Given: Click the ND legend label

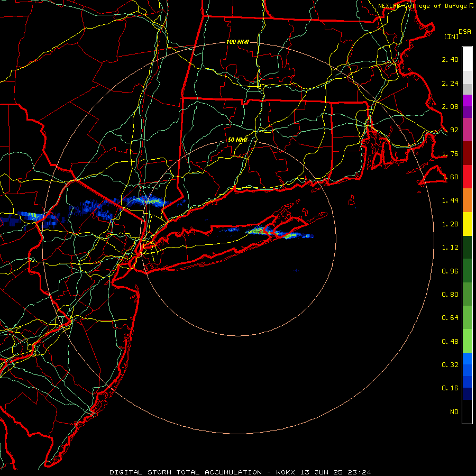Looking at the screenshot, I should [454, 412].
